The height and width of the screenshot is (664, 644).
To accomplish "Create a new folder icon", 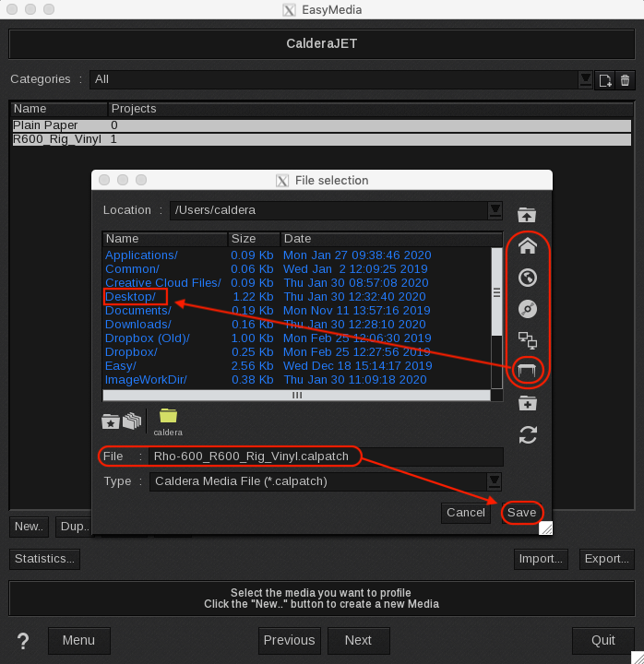I will [528, 403].
